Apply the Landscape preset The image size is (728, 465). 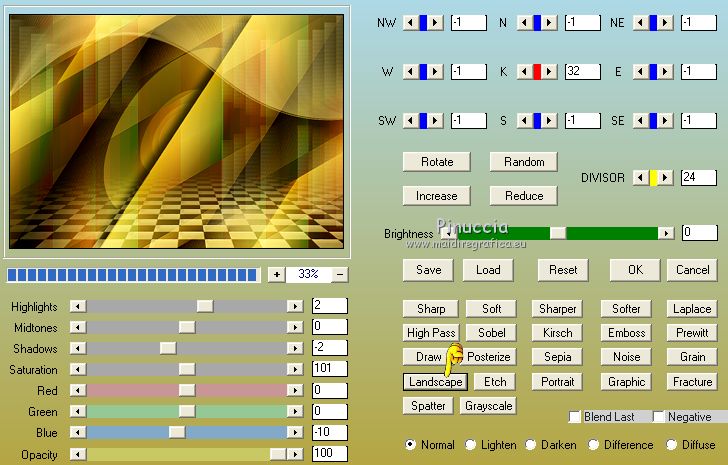click(x=436, y=382)
